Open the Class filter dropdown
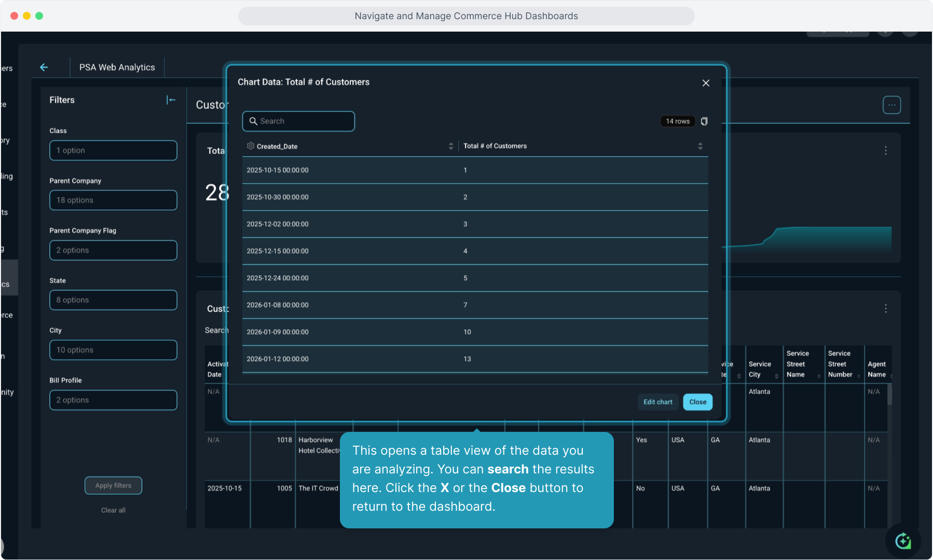The image size is (933, 560). 113,150
